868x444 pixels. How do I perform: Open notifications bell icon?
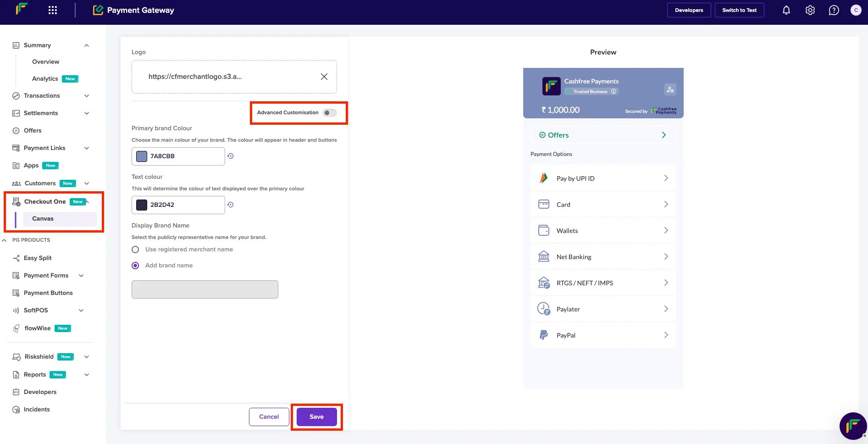786,10
